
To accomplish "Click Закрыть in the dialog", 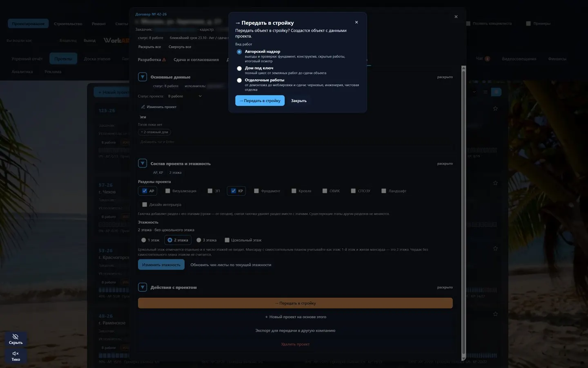I will tap(298, 101).
